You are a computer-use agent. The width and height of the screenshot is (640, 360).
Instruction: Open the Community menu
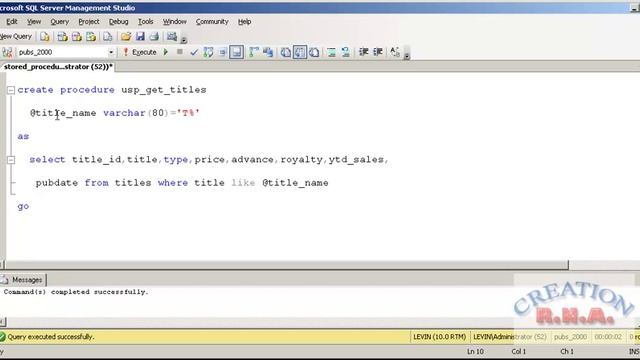(212, 22)
